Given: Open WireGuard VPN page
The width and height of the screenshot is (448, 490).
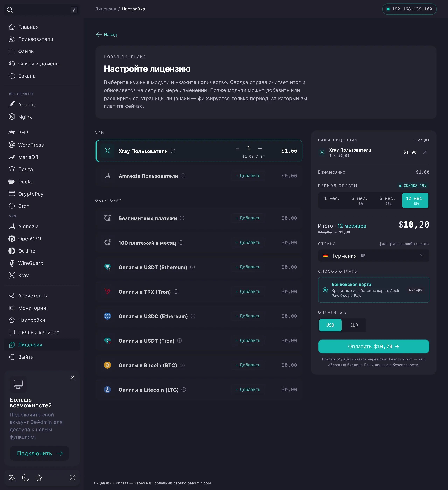Looking at the screenshot, I should pos(42,263).
